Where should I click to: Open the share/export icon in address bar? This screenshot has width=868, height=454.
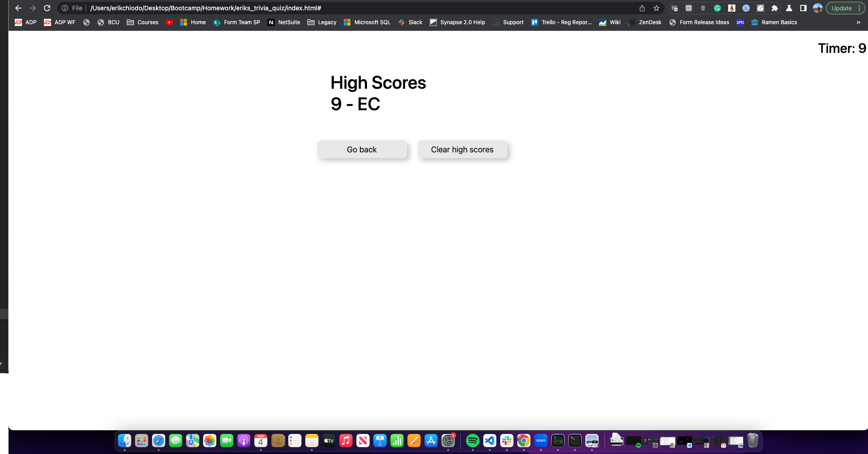[x=642, y=8]
